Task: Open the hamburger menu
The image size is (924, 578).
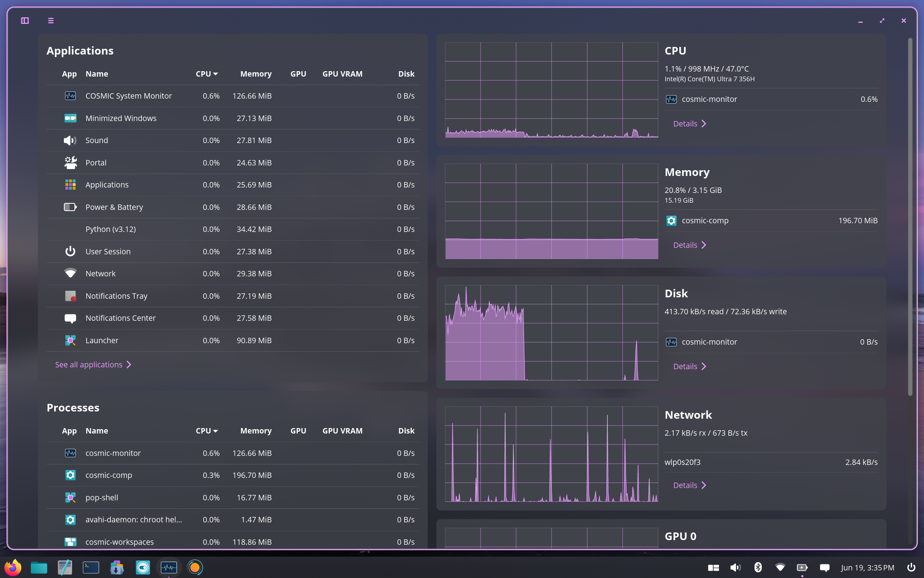Action: pyautogui.click(x=51, y=21)
